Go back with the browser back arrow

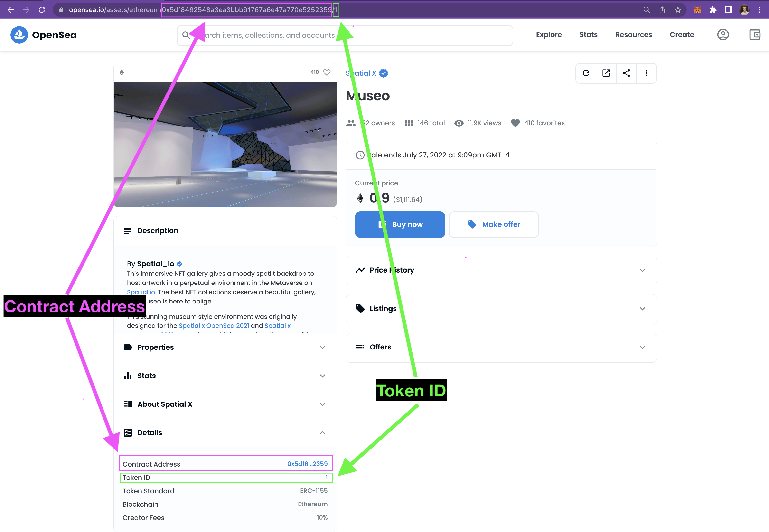11,10
